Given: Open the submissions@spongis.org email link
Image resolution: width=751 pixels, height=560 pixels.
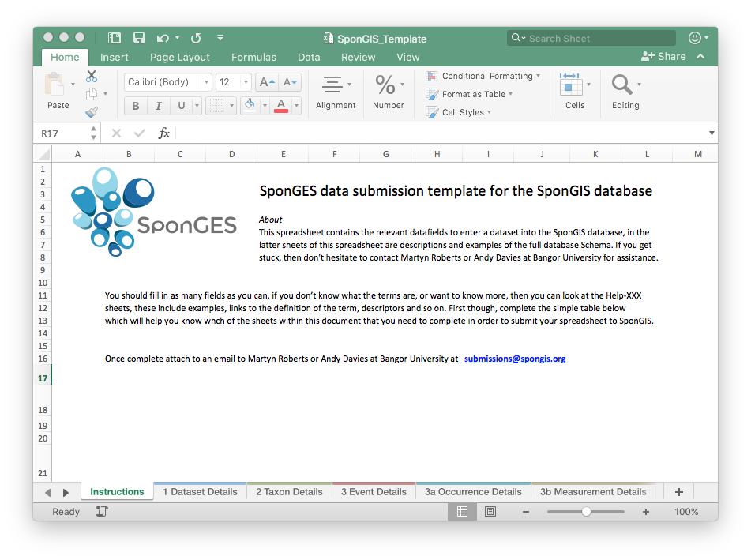Looking at the screenshot, I should pos(514,359).
